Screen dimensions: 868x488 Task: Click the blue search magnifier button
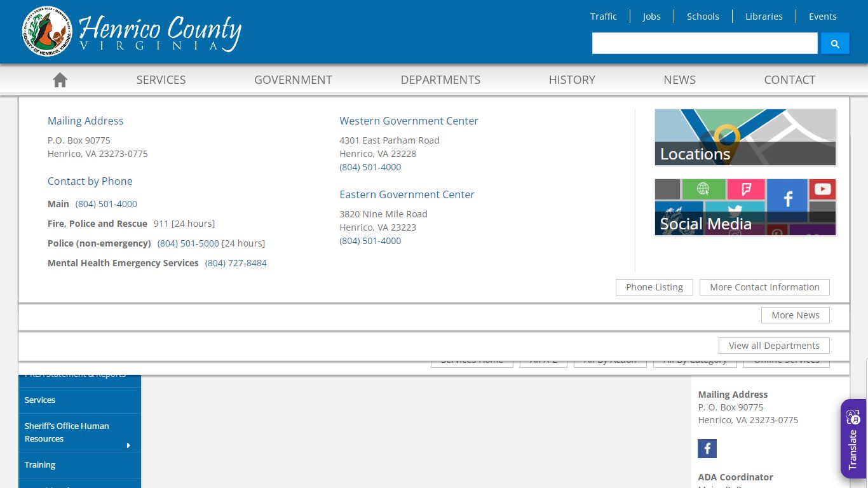tap(835, 43)
